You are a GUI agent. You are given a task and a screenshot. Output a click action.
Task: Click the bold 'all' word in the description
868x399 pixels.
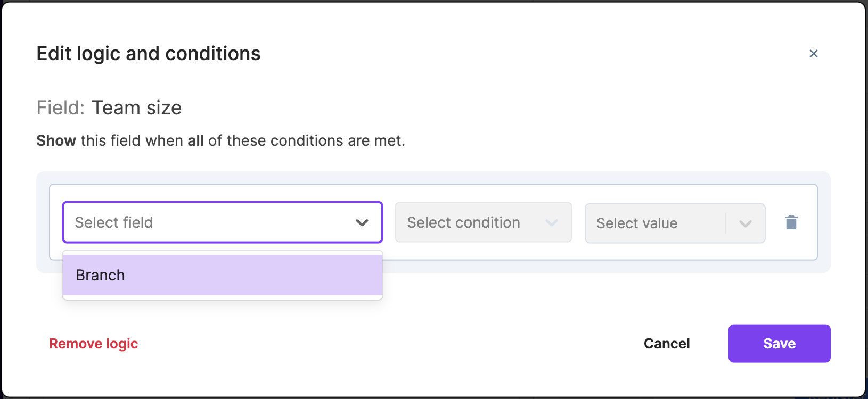[x=195, y=140]
